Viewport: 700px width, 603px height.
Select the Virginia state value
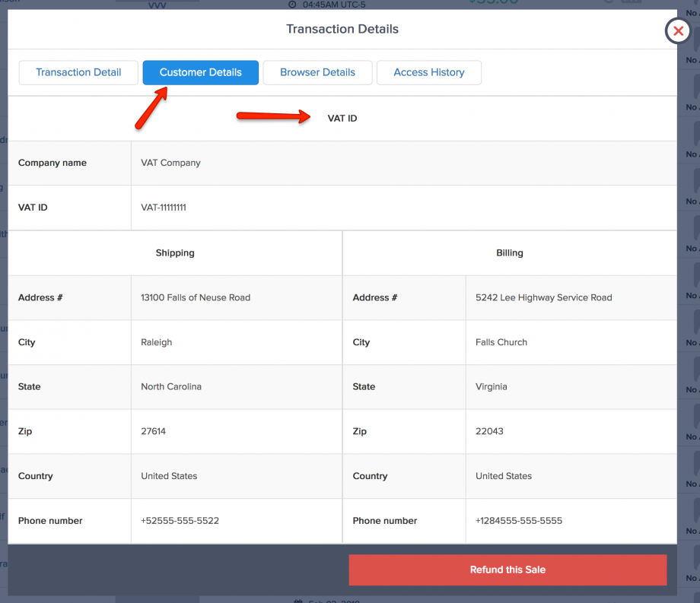(492, 386)
